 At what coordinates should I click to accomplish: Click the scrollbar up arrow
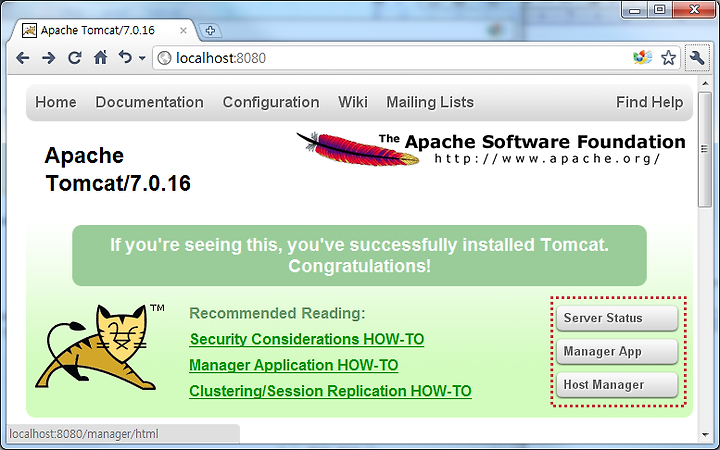tap(705, 84)
